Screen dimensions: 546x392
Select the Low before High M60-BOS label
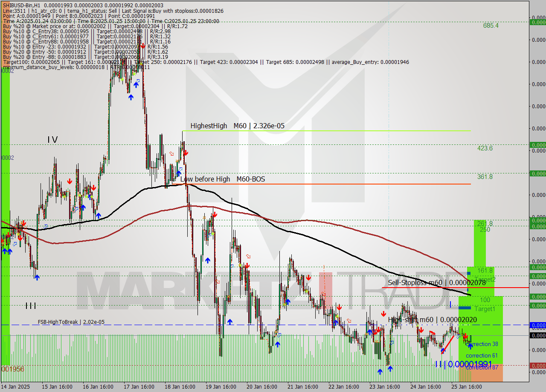click(x=223, y=179)
